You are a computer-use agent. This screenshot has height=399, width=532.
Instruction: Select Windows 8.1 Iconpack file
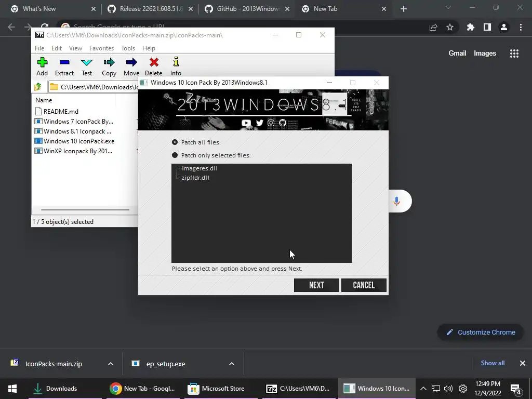click(x=73, y=131)
